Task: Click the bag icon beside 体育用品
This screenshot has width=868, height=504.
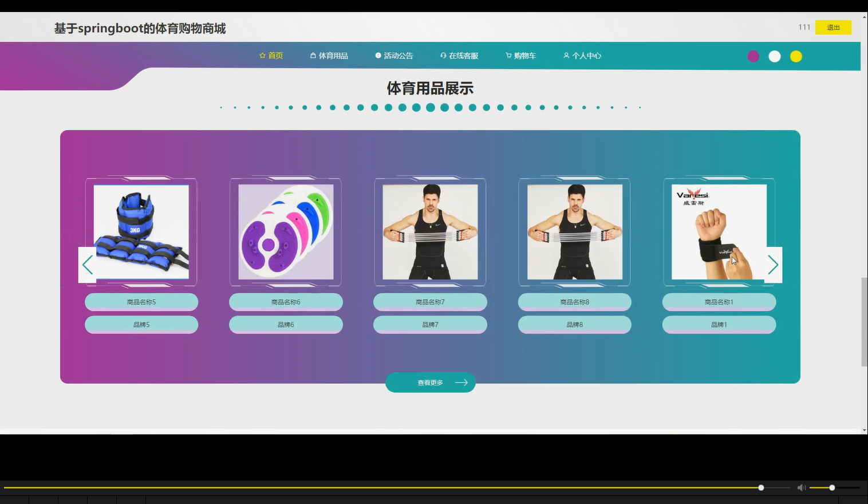Action: [313, 56]
